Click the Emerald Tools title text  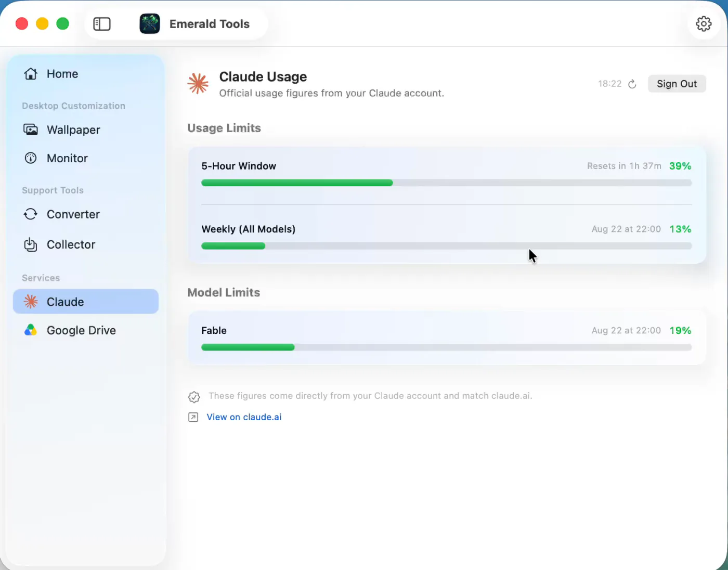click(210, 24)
